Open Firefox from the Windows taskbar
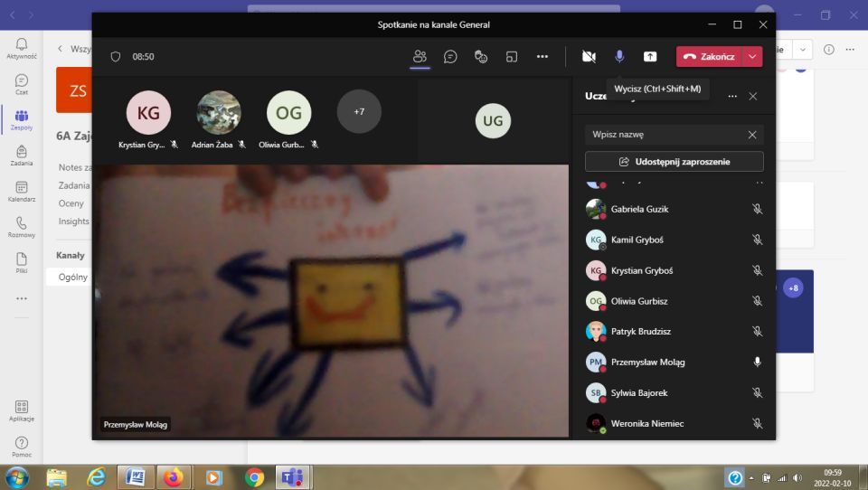 pyautogui.click(x=174, y=477)
